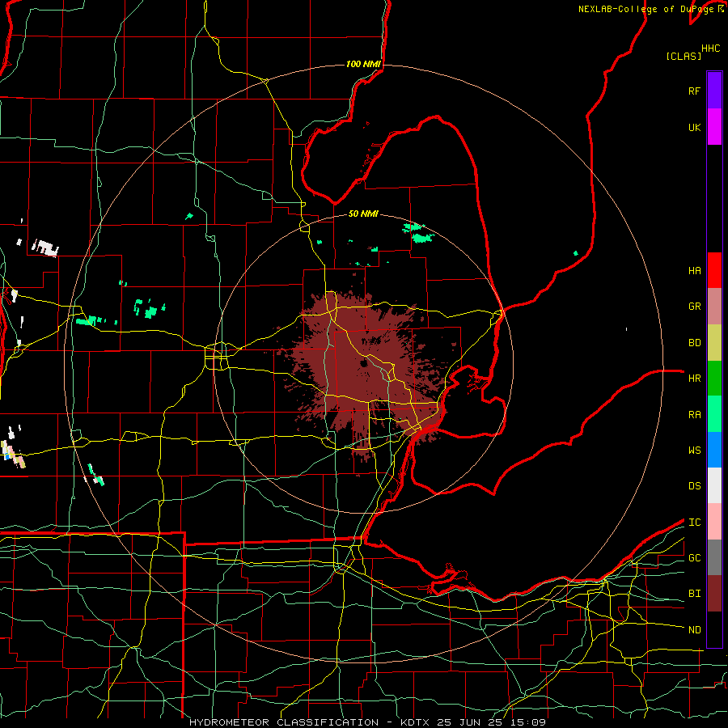The width and height of the screenshot is (728, 728).
Task: Click the RF legend label
Action: [x=694, y=91]
